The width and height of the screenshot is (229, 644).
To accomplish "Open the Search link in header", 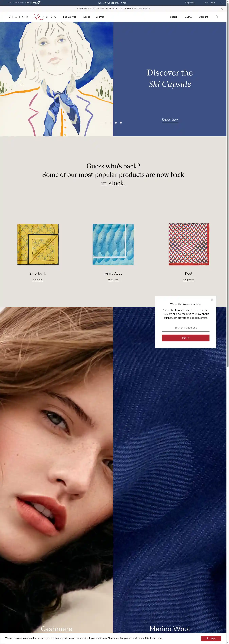I will pyautogui.click(x=174, y=17).
